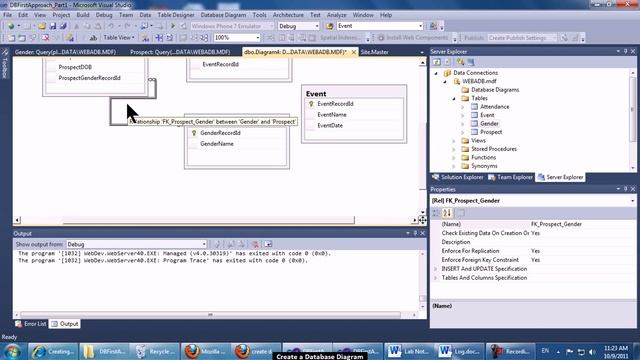Open the Build menu

[83, 15]
